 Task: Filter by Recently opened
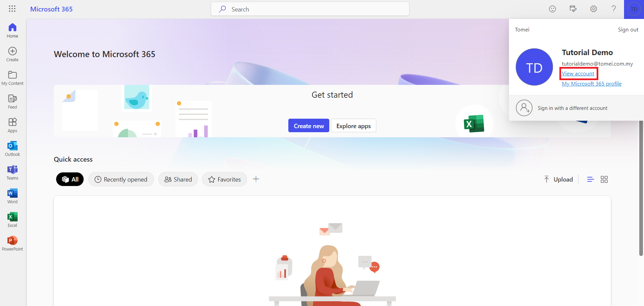[x=121, y=179]
